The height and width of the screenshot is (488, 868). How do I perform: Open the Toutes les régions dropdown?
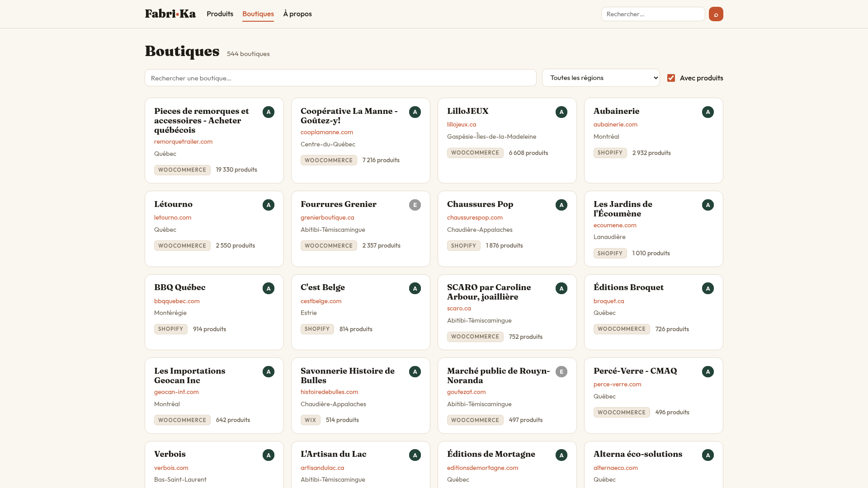click(601, 78)
